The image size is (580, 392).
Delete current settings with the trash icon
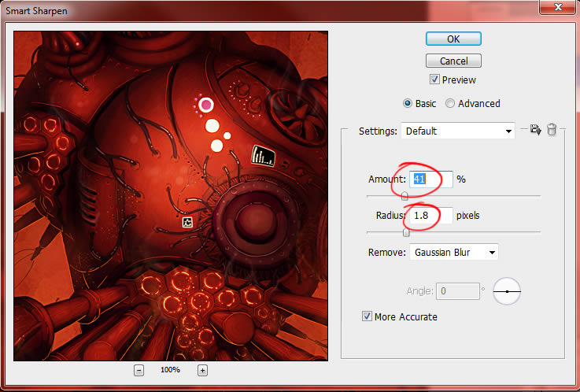[x=552, y=129]
